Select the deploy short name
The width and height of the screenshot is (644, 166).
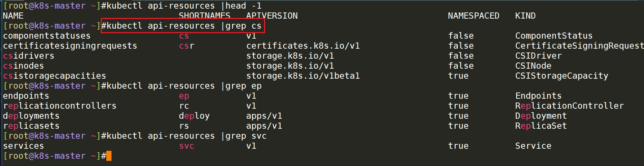point(194,116)
